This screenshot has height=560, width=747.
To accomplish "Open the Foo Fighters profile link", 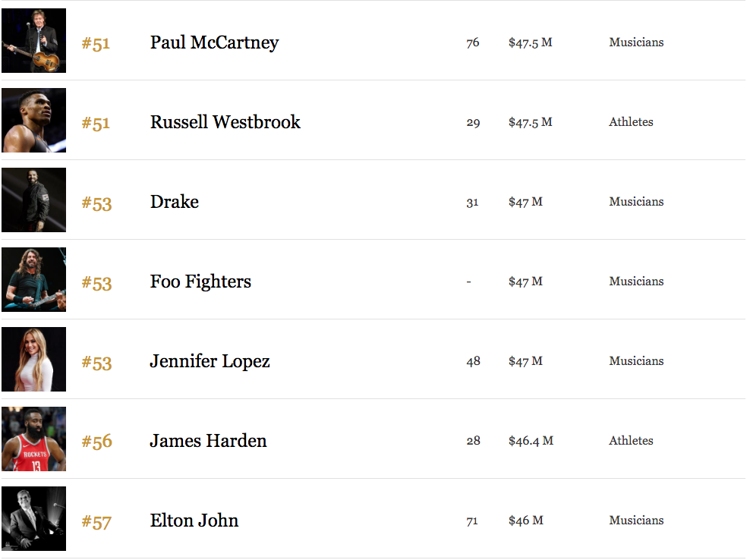I will [200, 282].
